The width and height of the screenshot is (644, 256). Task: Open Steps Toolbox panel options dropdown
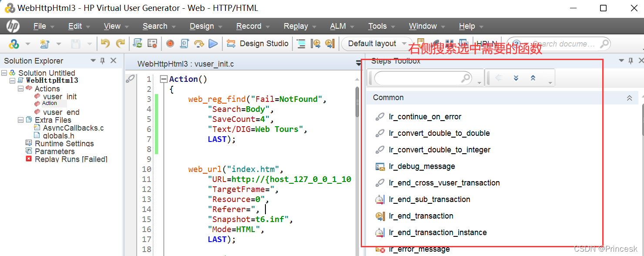(x=621, y=61)
